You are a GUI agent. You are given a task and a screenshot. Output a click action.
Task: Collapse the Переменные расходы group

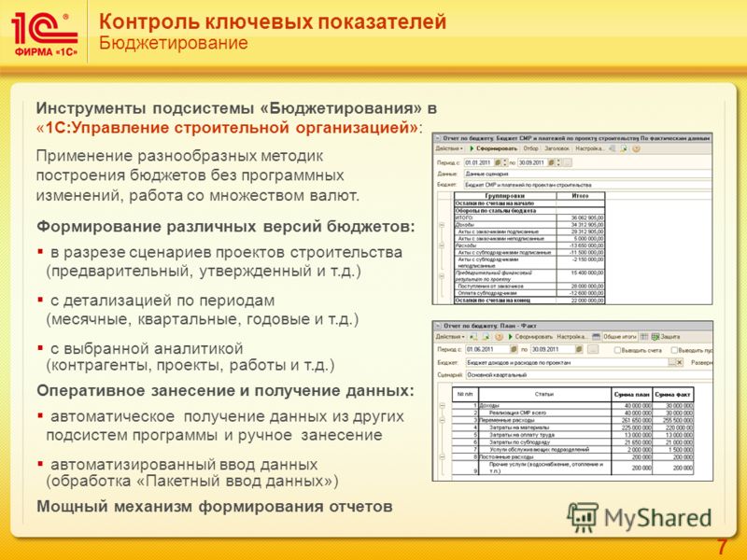pyautogui.click(x=442, y=421)
